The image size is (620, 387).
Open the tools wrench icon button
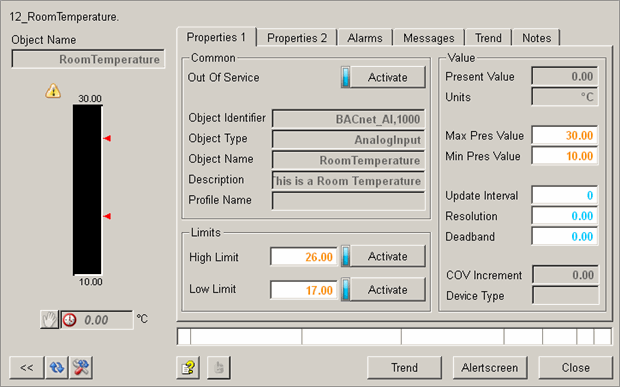[x=81, y=368]
